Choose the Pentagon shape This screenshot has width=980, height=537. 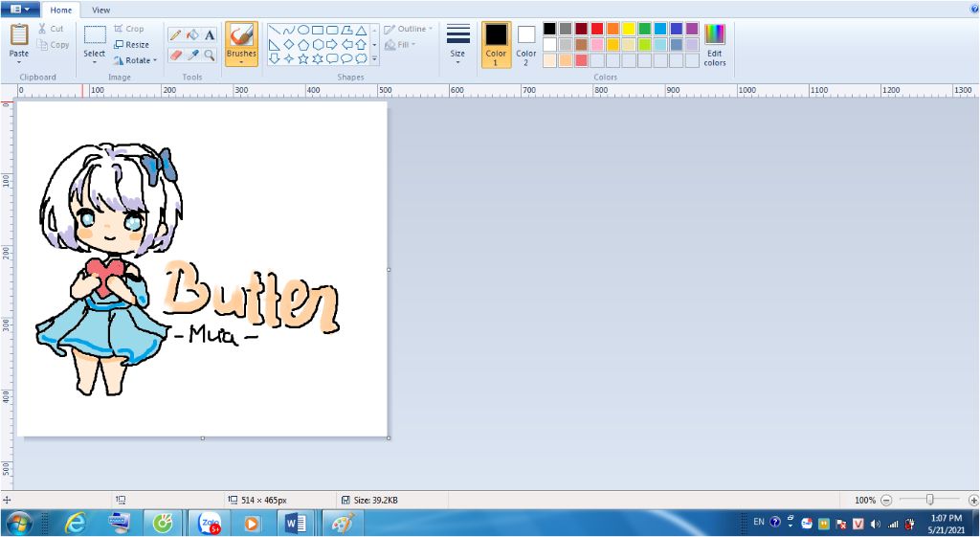[303, 44]
